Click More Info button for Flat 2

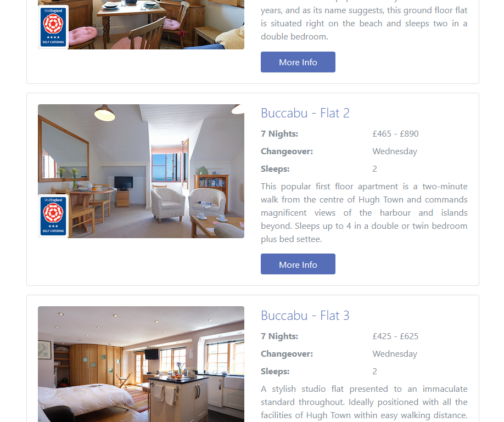tap(298, 264)
